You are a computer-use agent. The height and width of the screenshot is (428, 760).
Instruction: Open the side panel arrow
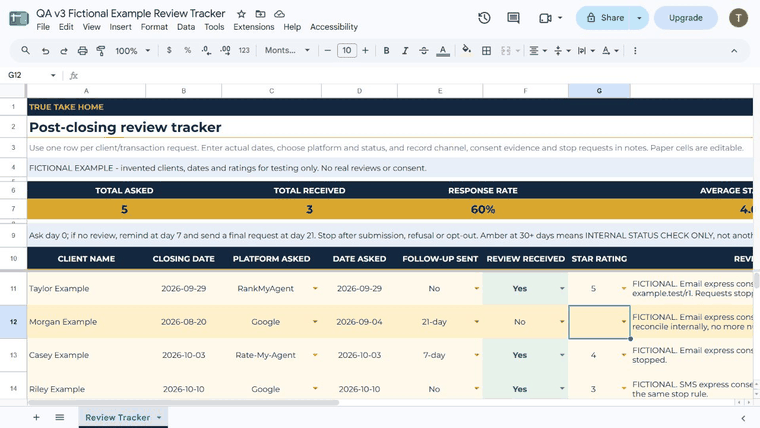tap(743, 418)
